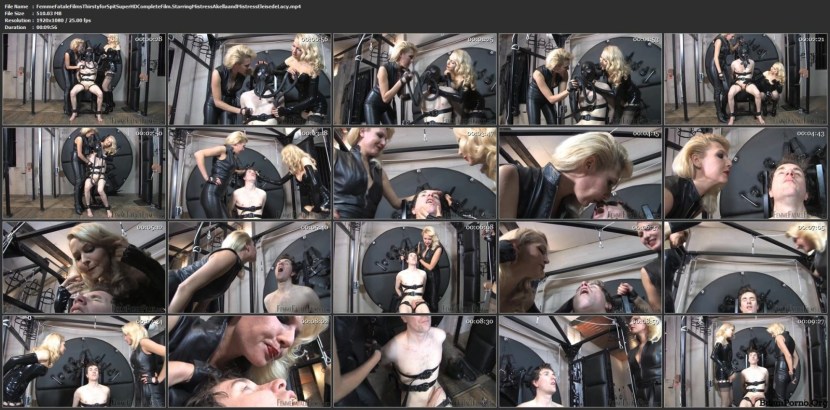The height and width of the screenshot is (410, 830).
Task: Select the last thumbnail in the third row
Action: [x=745, y=267]
